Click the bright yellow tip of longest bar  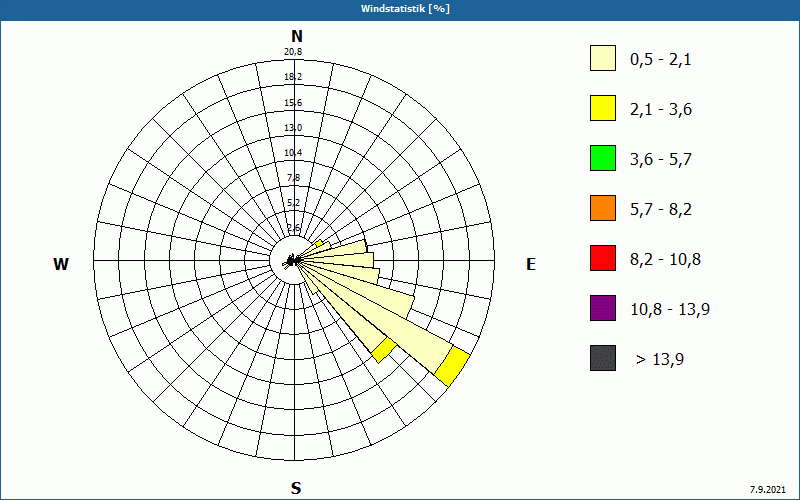click(x=452, y=366)
